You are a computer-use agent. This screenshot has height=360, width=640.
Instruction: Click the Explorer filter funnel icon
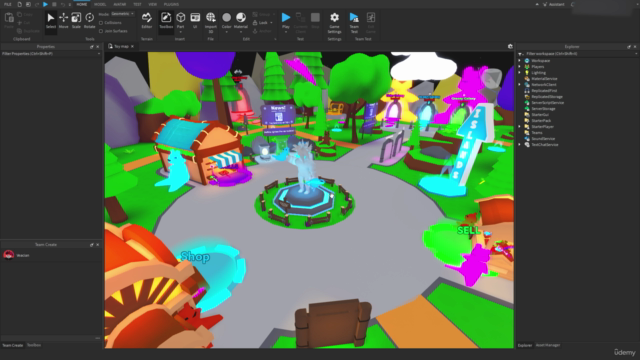[520, 54]
